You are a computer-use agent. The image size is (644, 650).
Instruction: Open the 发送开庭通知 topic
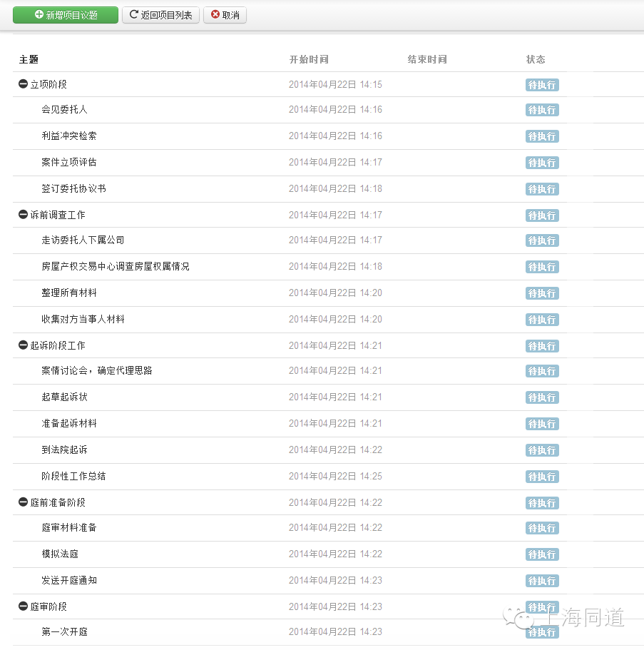68,580
